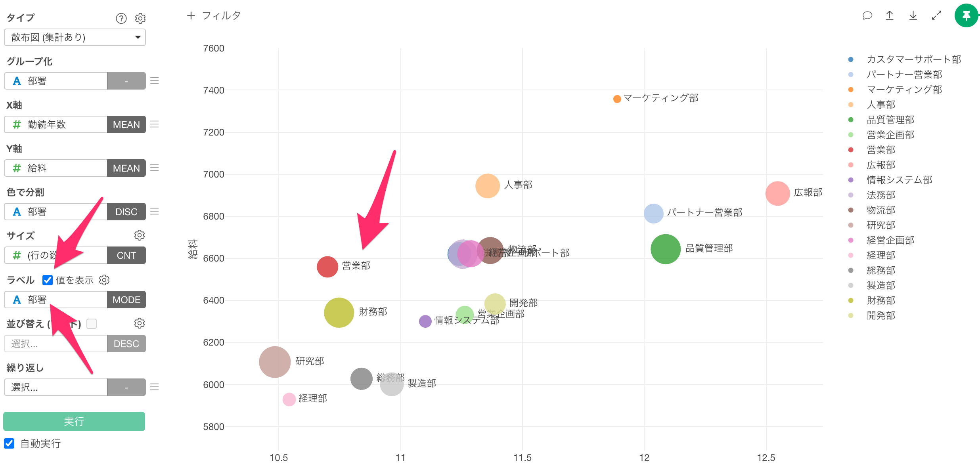Click the export upload arrow icon

[x=890, y=15]
